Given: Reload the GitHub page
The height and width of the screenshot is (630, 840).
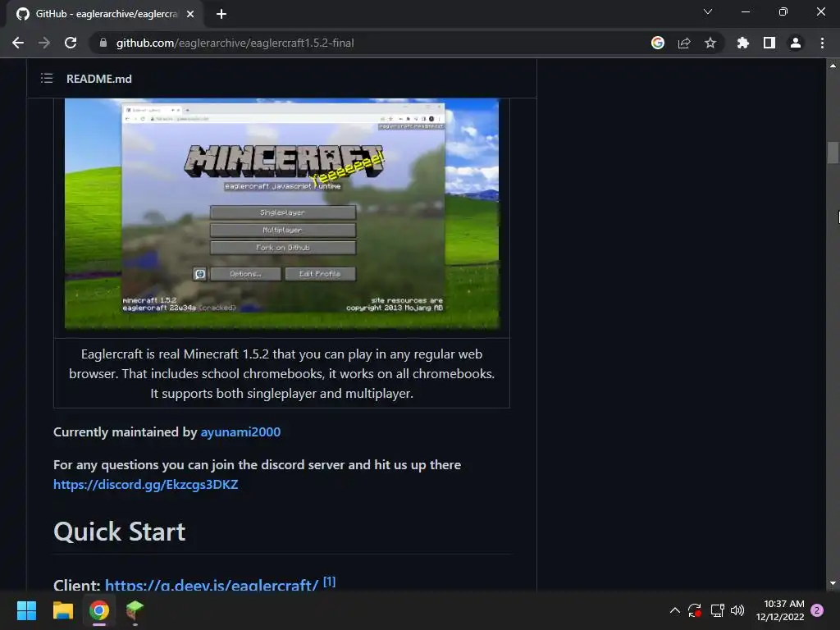Looking at the screenshot, I should point(71,43).
